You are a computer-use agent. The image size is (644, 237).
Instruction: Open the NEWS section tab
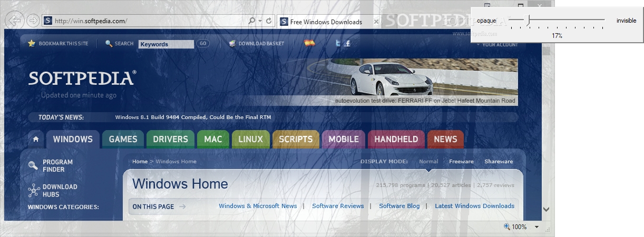[x=445, y=139]
